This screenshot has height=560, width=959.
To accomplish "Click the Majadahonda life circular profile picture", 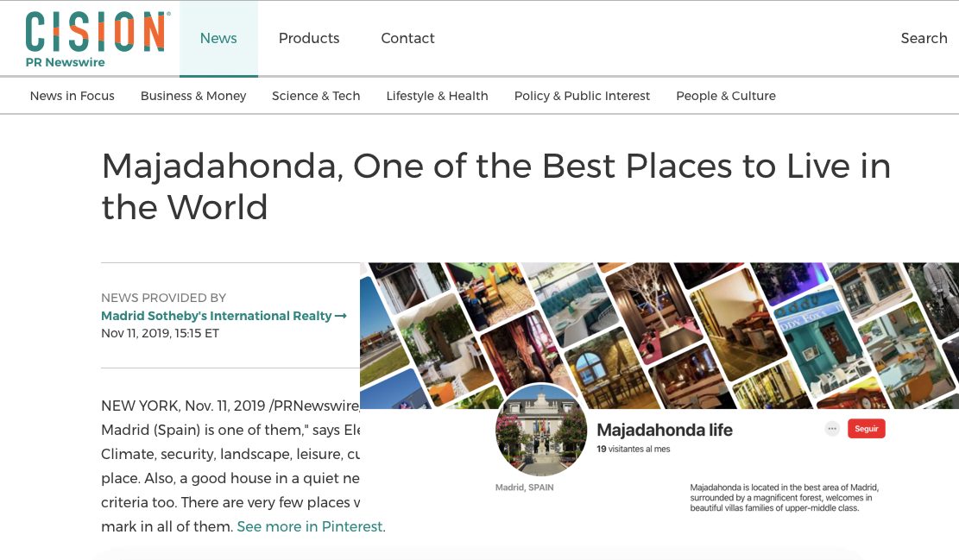I will pos(540,431).
